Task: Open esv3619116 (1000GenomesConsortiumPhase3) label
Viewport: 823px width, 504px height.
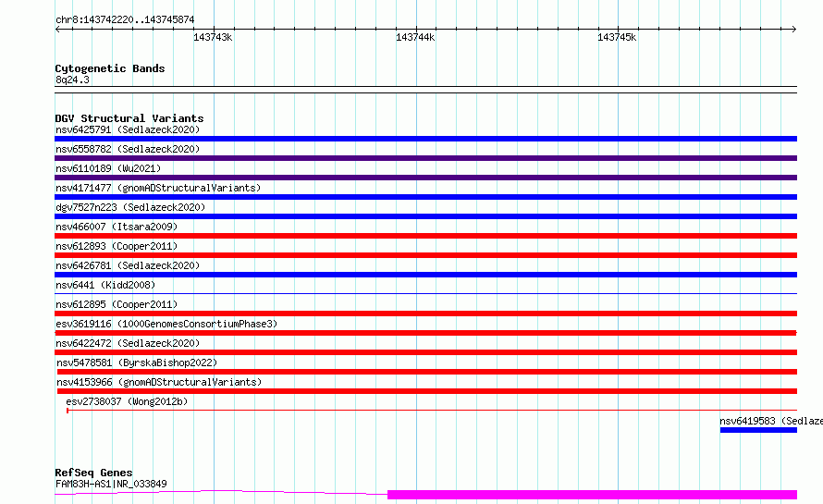Action: [166, 324]
